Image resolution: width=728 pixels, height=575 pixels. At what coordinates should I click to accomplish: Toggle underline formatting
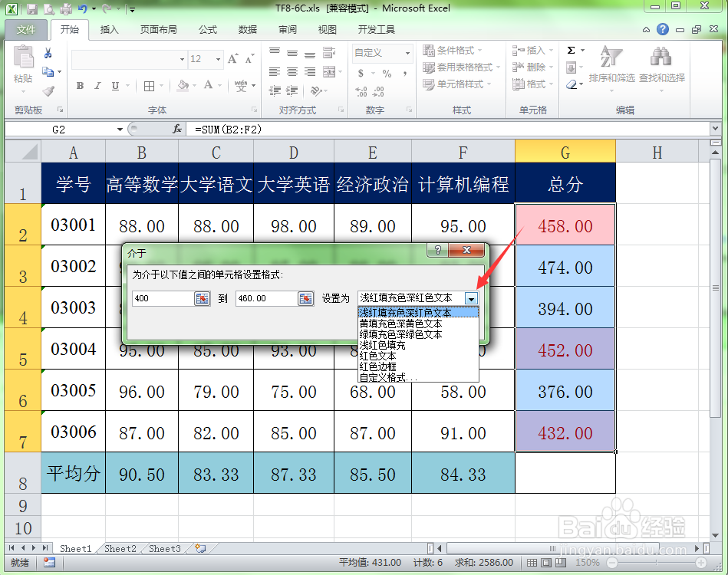click(115, 86)
